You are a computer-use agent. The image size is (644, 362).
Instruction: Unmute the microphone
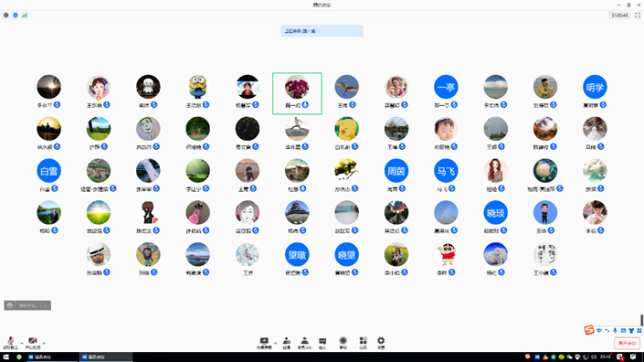point(11,341)
